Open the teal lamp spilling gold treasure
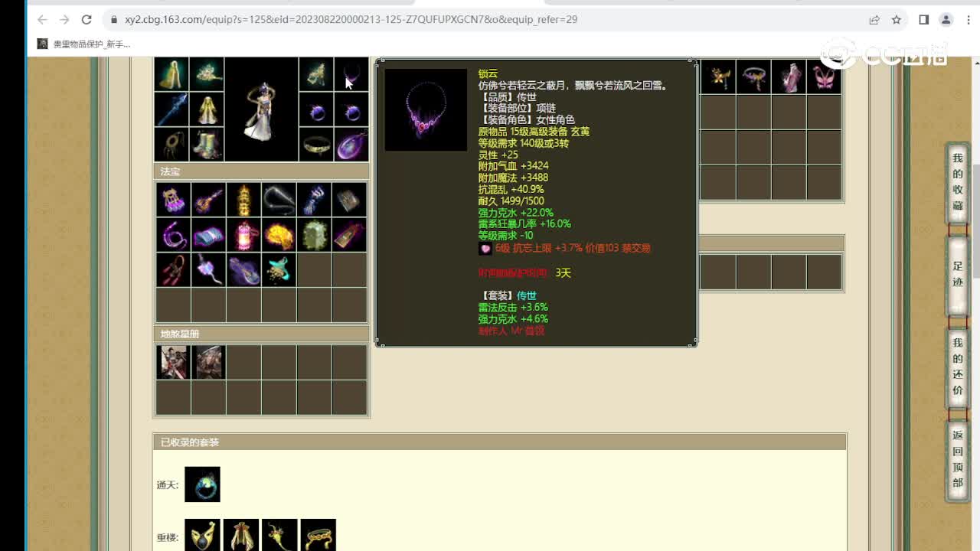This screenshot has height=551, width=980. pyautogui.click(x=279, y=270)
